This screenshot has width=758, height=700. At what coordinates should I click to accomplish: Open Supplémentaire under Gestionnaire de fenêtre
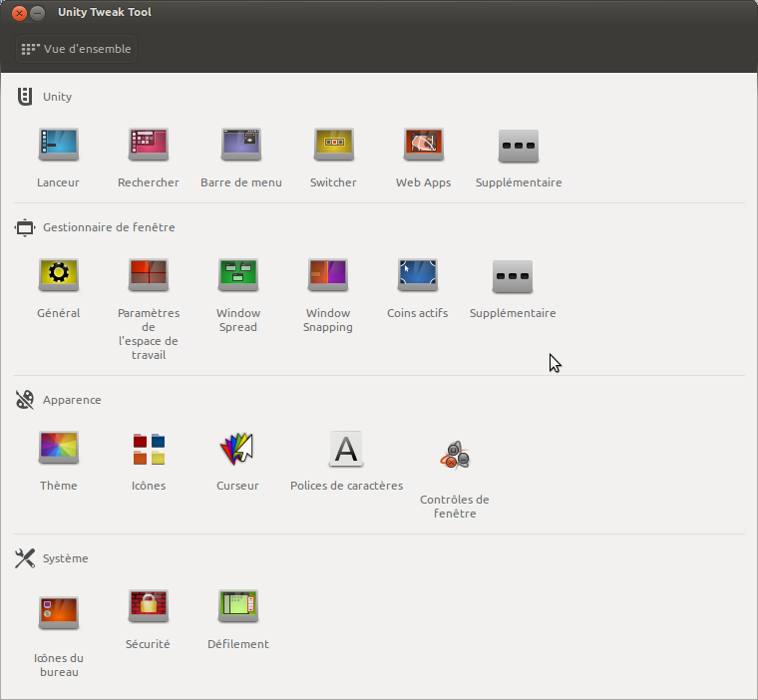point(513,277)
